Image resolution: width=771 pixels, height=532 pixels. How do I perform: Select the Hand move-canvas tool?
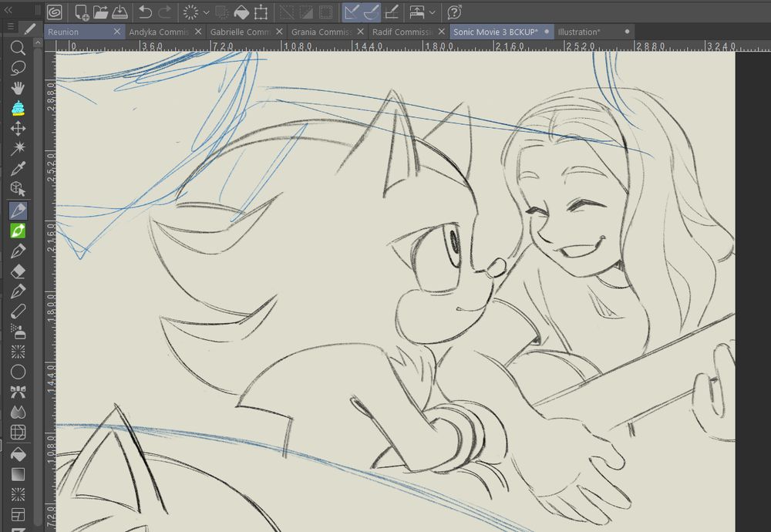[19, 88]
